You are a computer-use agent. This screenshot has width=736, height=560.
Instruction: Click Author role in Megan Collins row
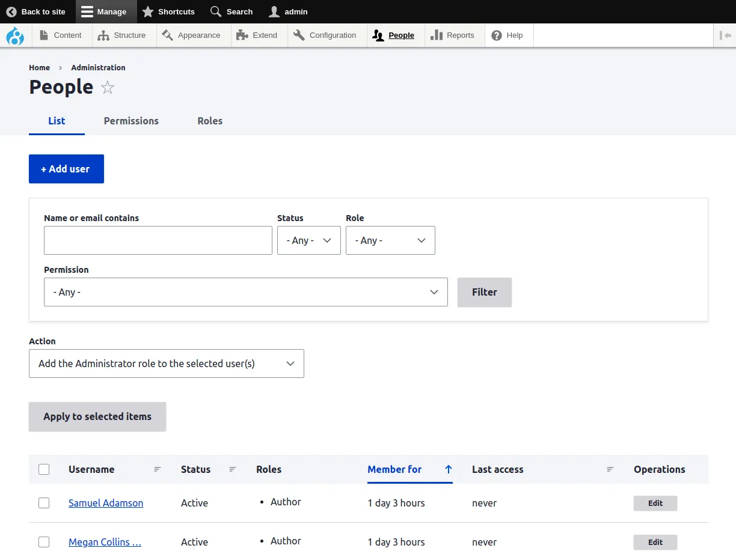[286, 541]
